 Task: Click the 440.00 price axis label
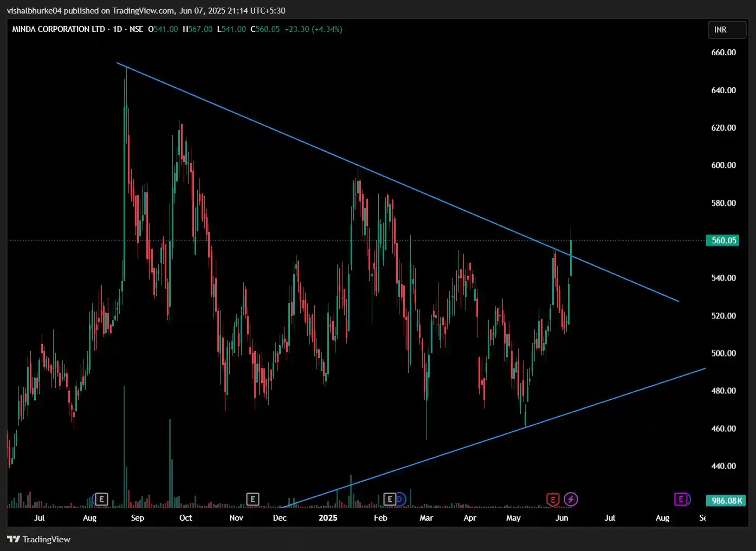click(723, 466)
